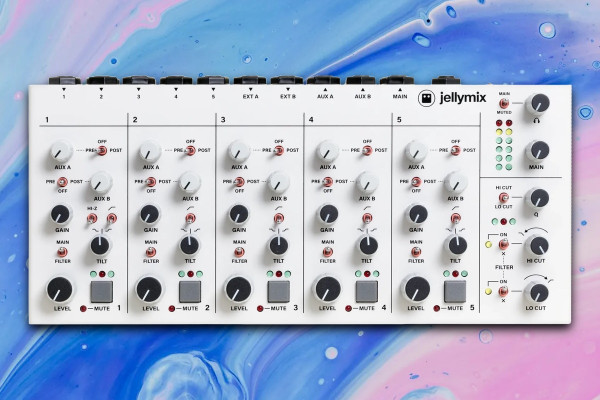The image size is (600, 400).
Task: Adjust the channel 1 AUX A knob
Action: 61,152
